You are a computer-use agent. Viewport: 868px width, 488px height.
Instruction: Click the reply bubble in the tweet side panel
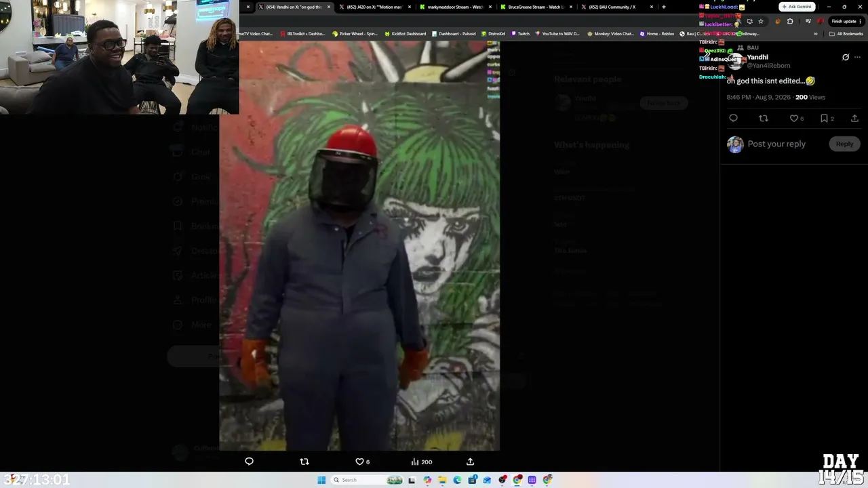(x=733, y=118)
